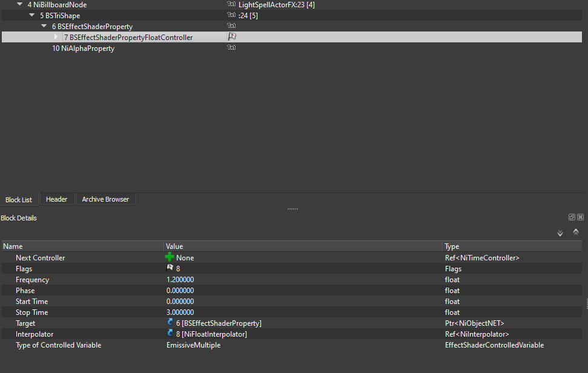This screenshot has height=373, width=588.
Task: Click the :24 [5] value text
Action: 248,16
